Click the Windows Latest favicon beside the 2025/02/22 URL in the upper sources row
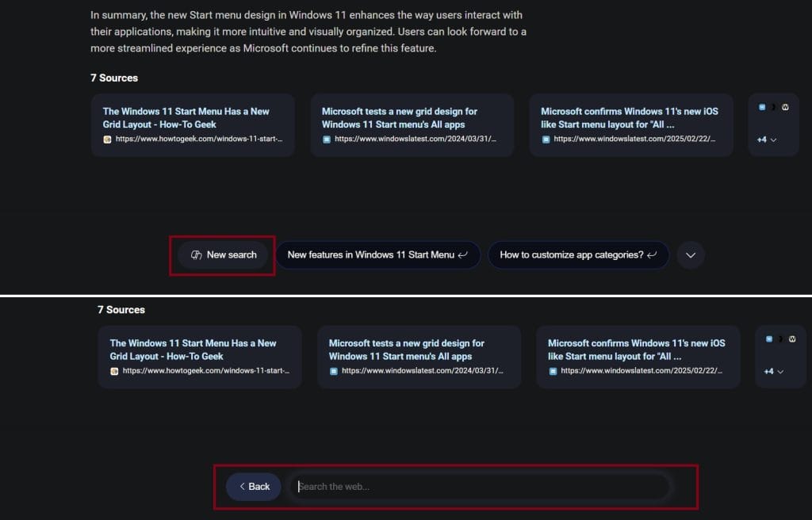 tap(546, 139)
